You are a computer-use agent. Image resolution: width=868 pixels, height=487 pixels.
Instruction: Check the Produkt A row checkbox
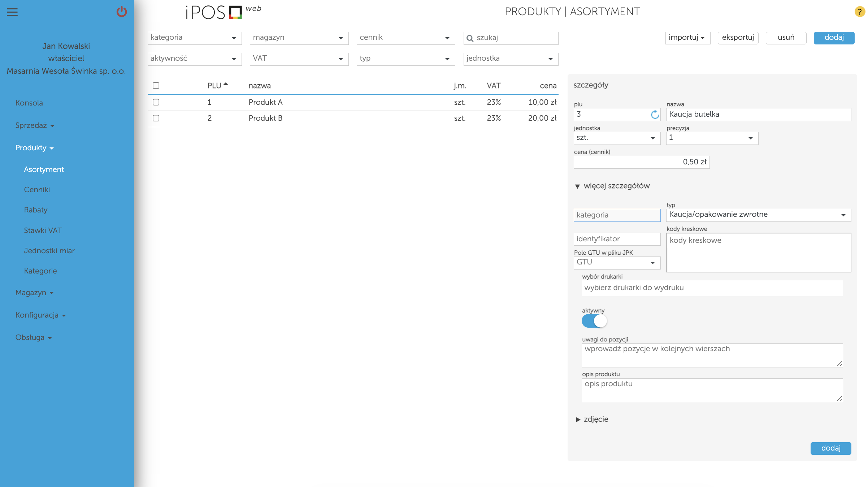click(156, 102)
